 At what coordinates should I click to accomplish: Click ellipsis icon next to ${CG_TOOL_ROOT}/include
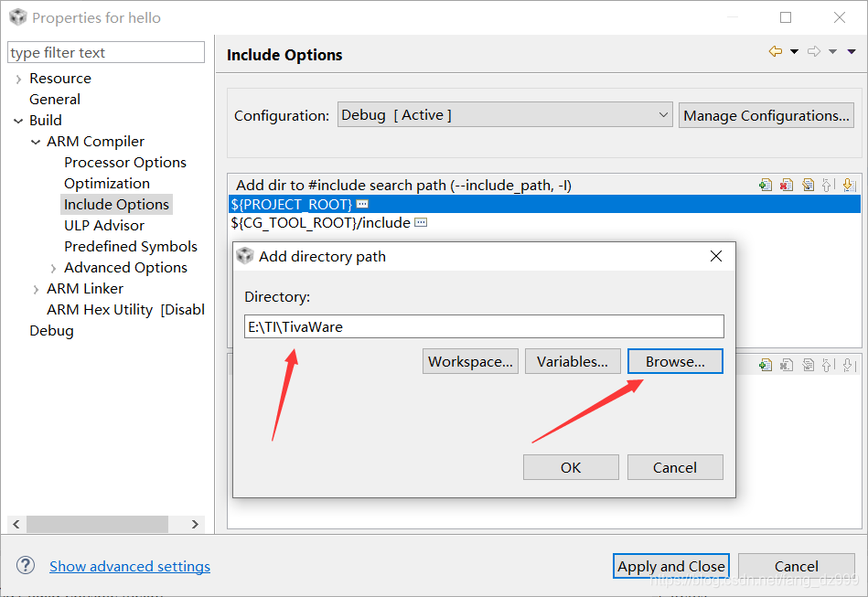[421, 222]
